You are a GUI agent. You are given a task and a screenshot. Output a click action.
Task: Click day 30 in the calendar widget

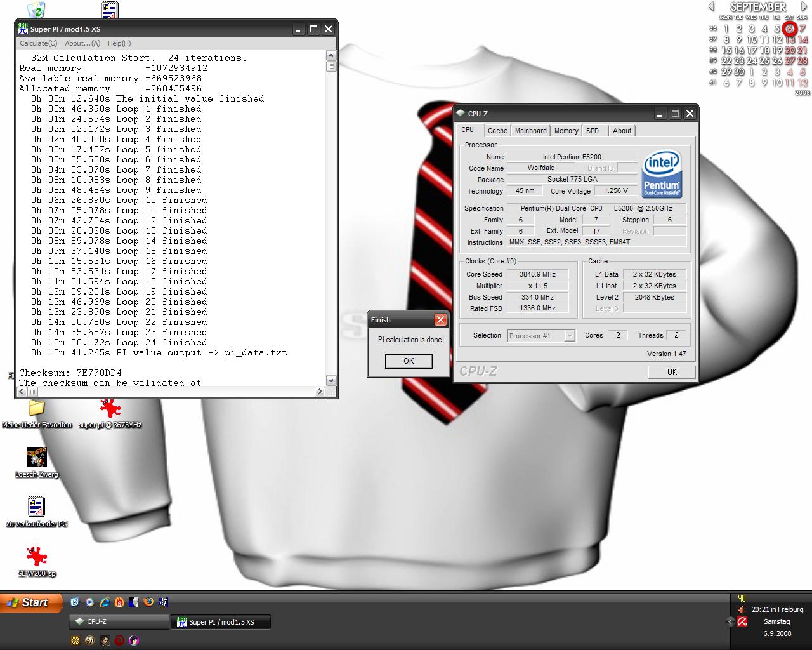point(739,72)
